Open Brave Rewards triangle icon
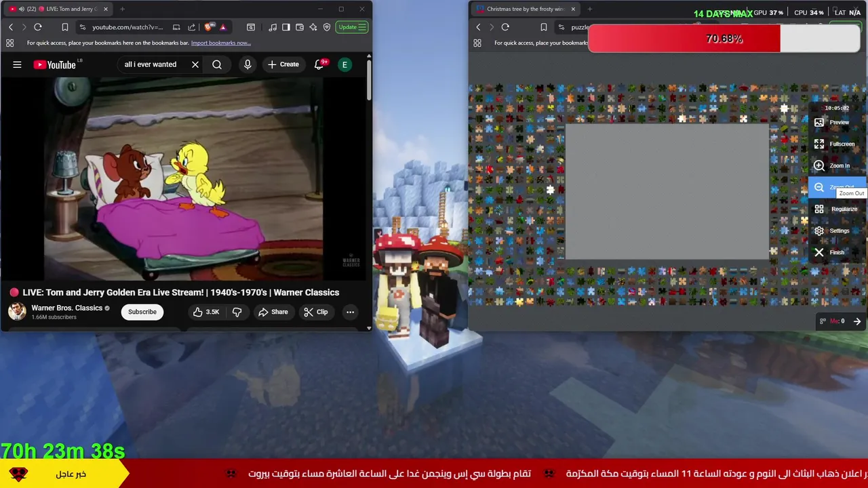Viewport: 868px width, 488px height. pos(222,27)
